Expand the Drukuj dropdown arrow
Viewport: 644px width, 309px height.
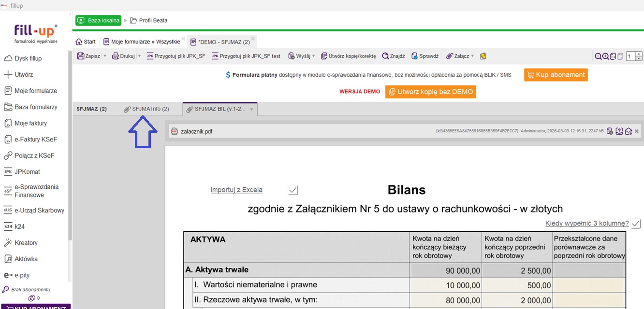[x=139, y=56]
